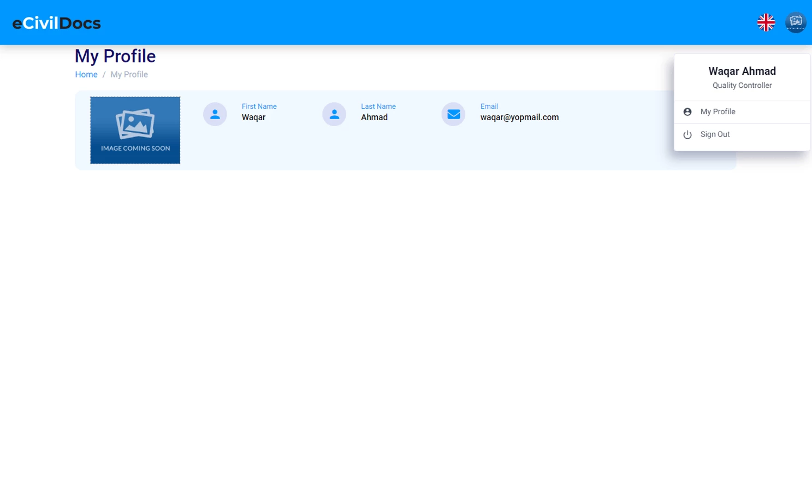Click the My Profile breadcrumb label
The height and width of the screenshot is (504, 812).
click(x=129, y=74)
